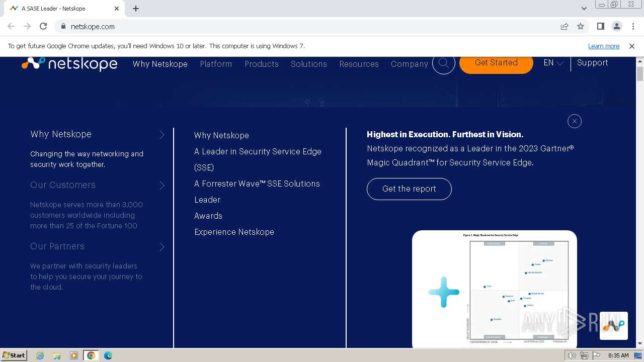The height and width of the screenshot is (362, 644).
Task: Open the Platform menu
Action: click(x=216, y=64)
